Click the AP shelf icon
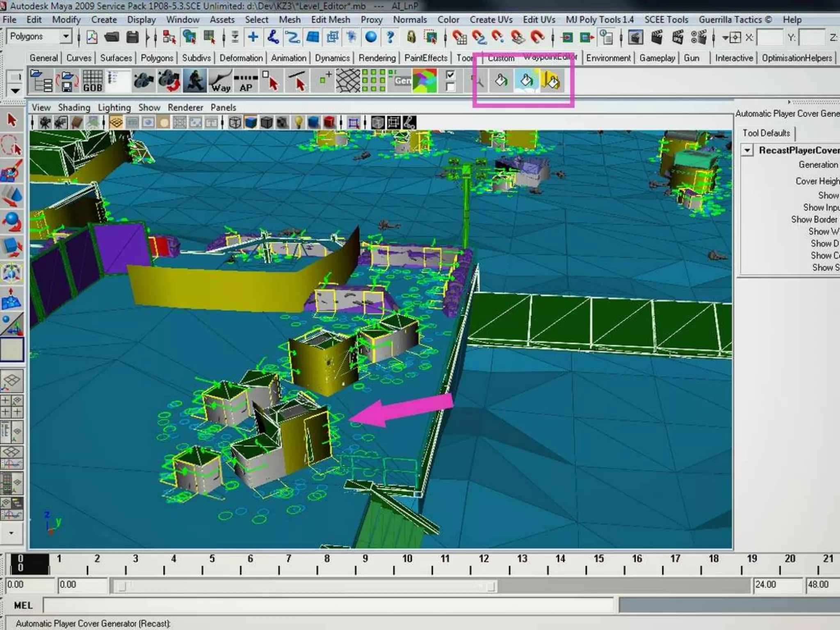The height and width of the screenshot is (630, 840). 246,81
